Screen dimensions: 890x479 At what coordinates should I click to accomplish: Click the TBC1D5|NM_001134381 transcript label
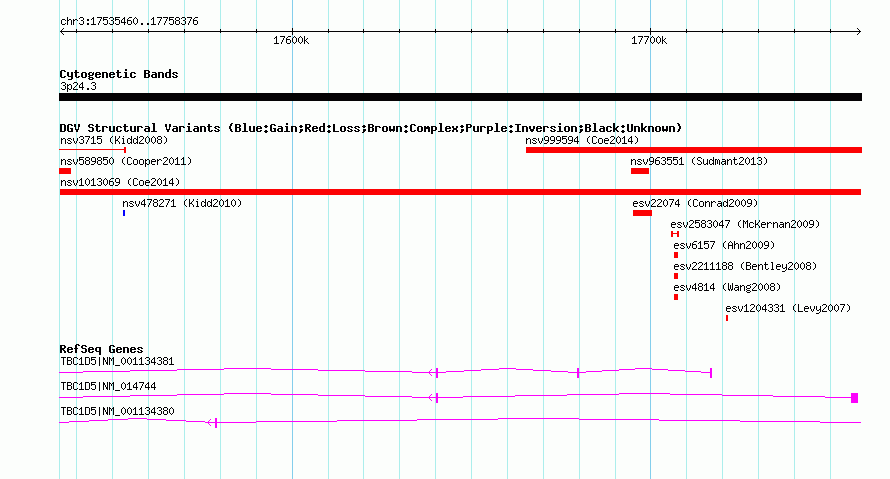point(117,362)
